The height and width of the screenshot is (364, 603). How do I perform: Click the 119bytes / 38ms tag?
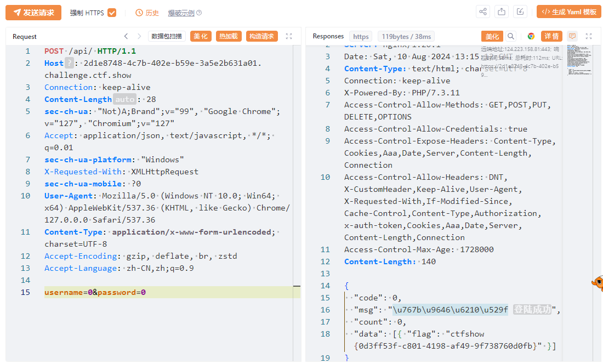tap(406, 37)
